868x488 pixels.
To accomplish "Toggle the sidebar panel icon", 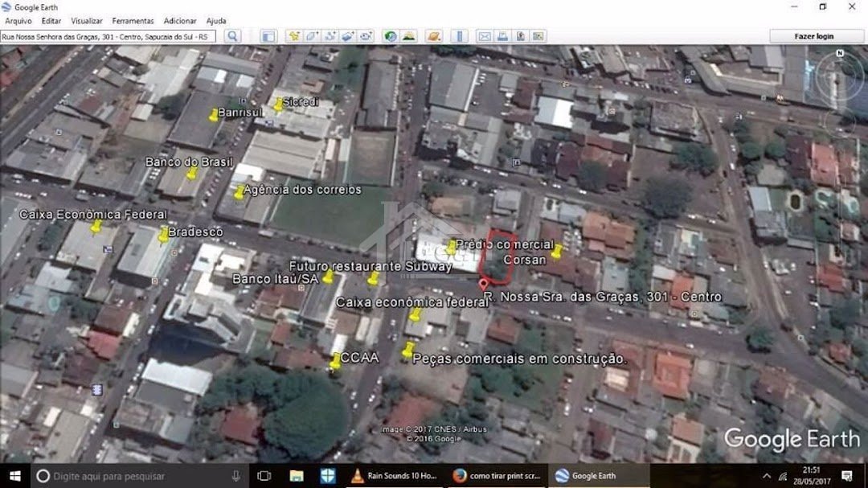I will coord(268,36).
